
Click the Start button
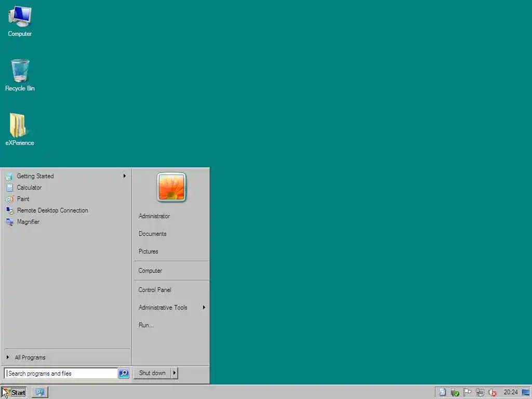[x=14, y=392]
